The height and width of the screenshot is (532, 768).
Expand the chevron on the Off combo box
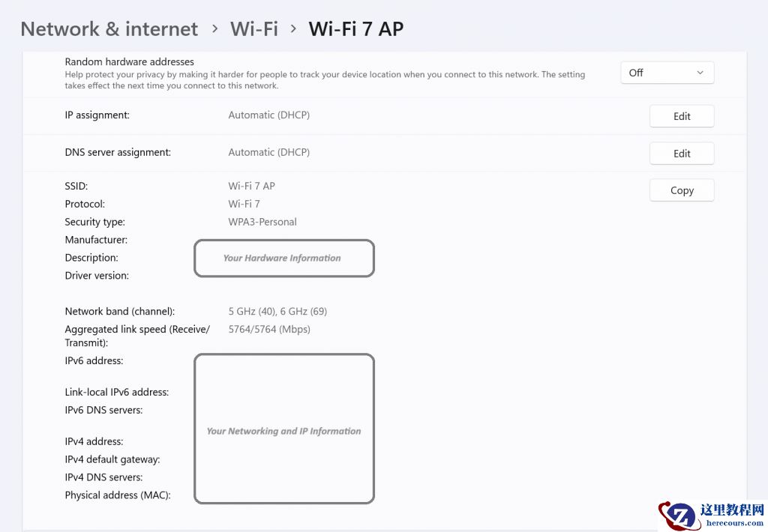coord(700,72)
